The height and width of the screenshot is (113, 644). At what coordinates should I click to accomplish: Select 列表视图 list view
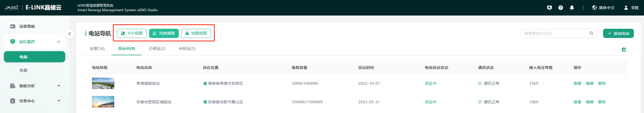tap(164, 33)
